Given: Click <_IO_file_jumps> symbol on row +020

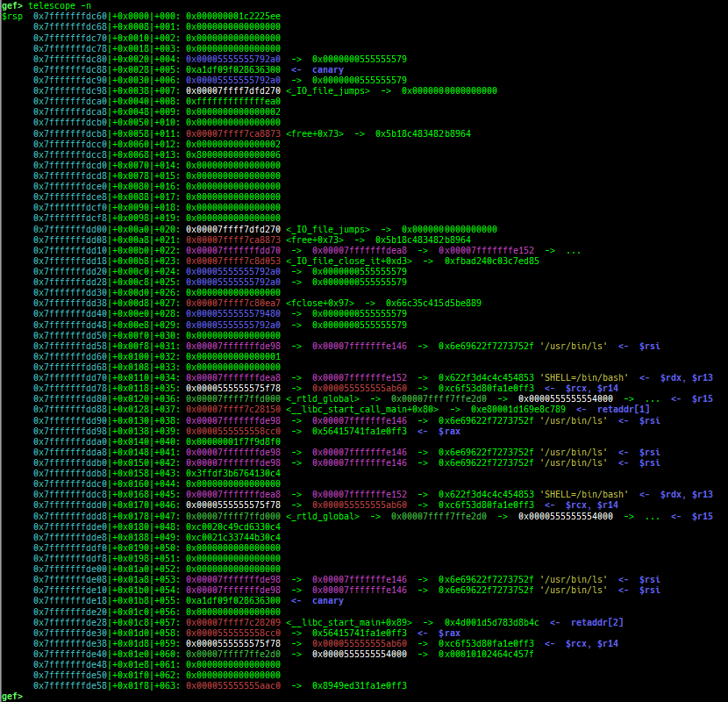Looking at the screenshot, I should point(328,230).
